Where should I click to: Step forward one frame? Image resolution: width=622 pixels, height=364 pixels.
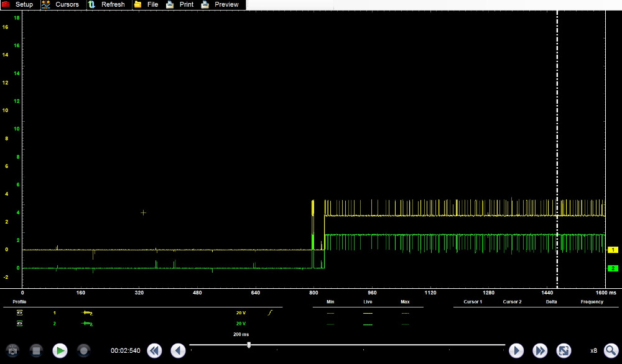click(516, 350)
